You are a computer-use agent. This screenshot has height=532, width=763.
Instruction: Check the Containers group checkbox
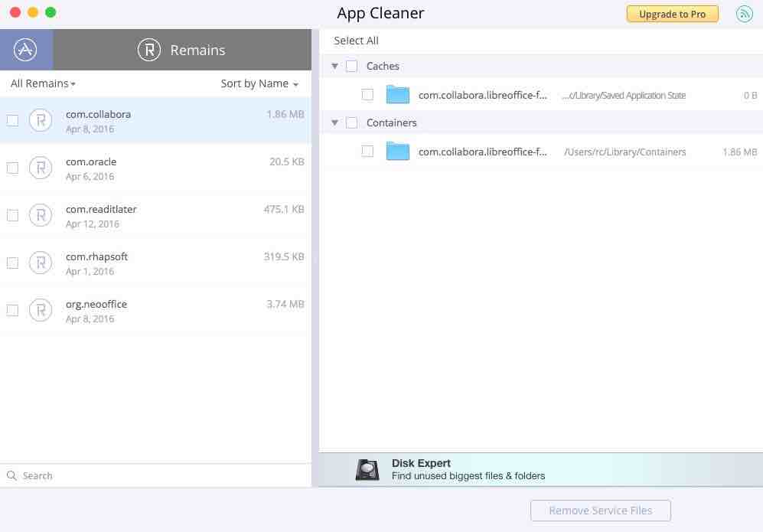click(351, 122)
